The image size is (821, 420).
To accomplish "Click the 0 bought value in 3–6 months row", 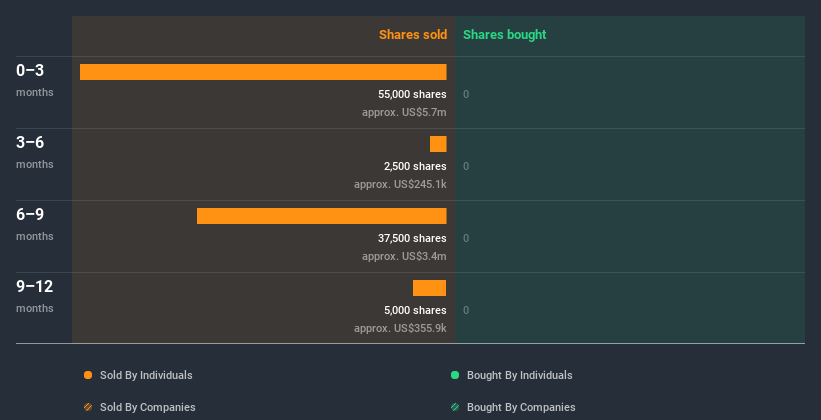I will click(466, 167).
